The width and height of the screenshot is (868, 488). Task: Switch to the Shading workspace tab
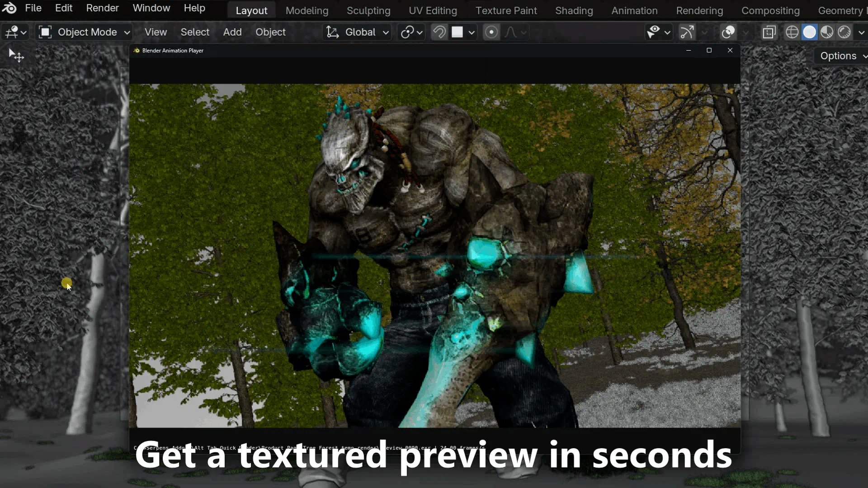(574, 10)
